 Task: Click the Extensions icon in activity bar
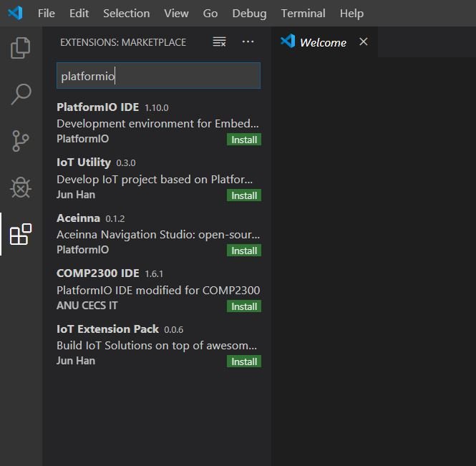pos(21,234)
